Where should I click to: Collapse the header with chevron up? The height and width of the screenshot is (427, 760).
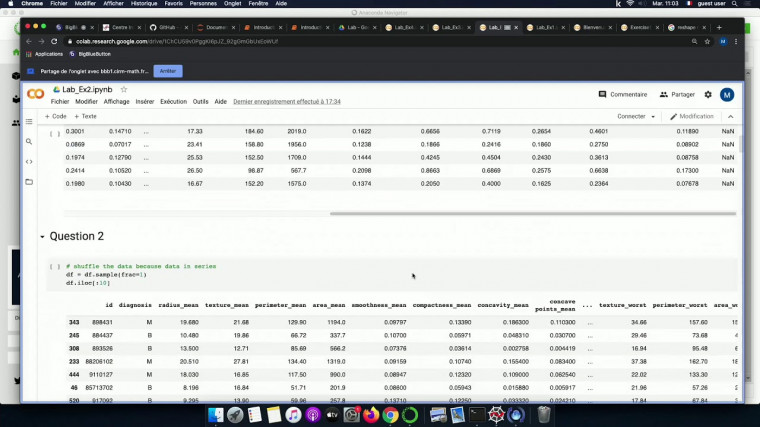[x=730, y=117]
